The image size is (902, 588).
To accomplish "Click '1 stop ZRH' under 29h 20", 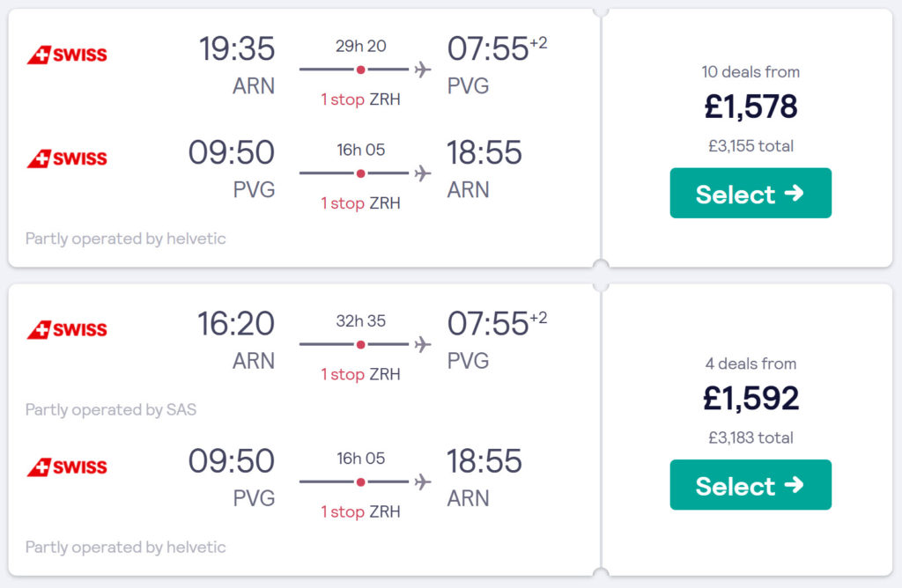I will point(360,99).
